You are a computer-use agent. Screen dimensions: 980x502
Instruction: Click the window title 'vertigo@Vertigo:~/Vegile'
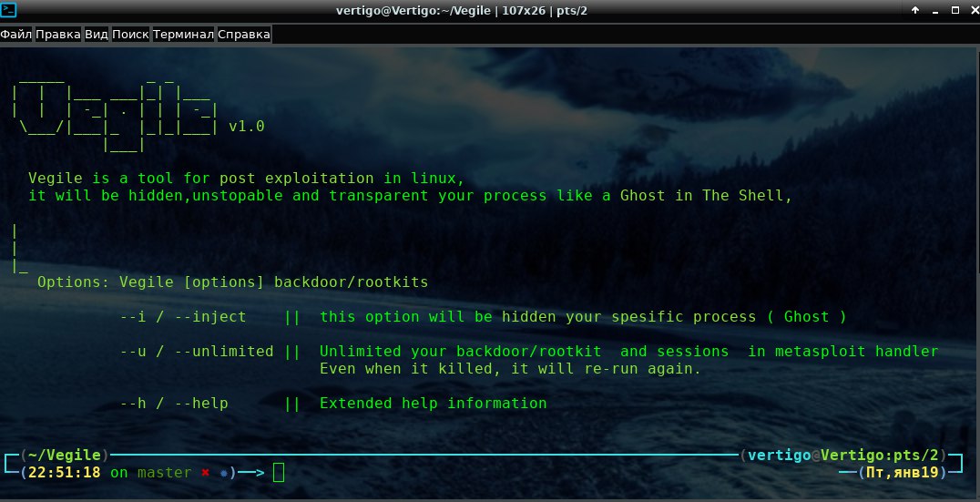tap(413, 11)
